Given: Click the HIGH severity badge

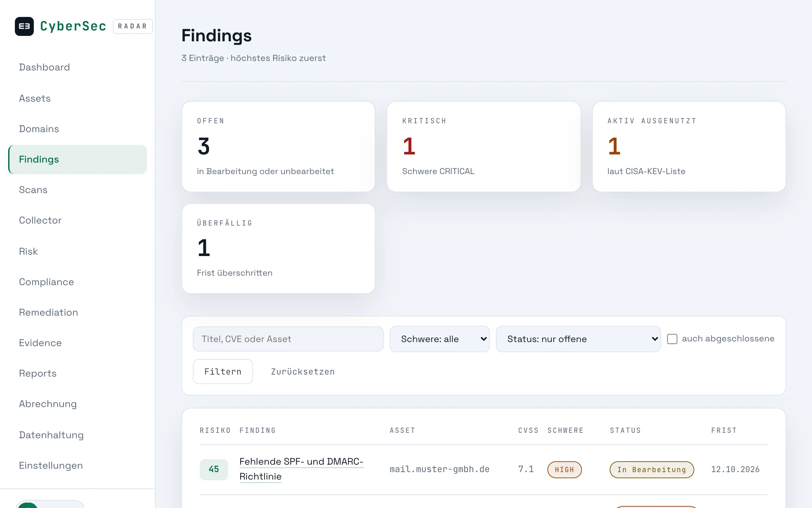Looking at the screenshot, I should (x=565, y=470).
